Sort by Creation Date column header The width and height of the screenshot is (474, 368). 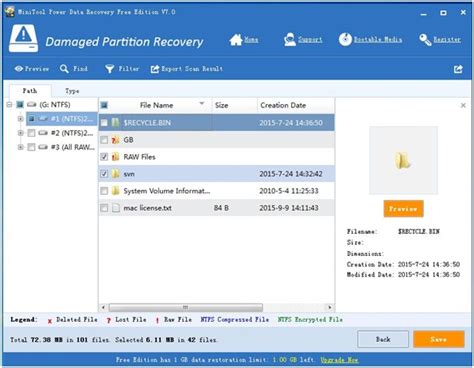coord(296,105)
